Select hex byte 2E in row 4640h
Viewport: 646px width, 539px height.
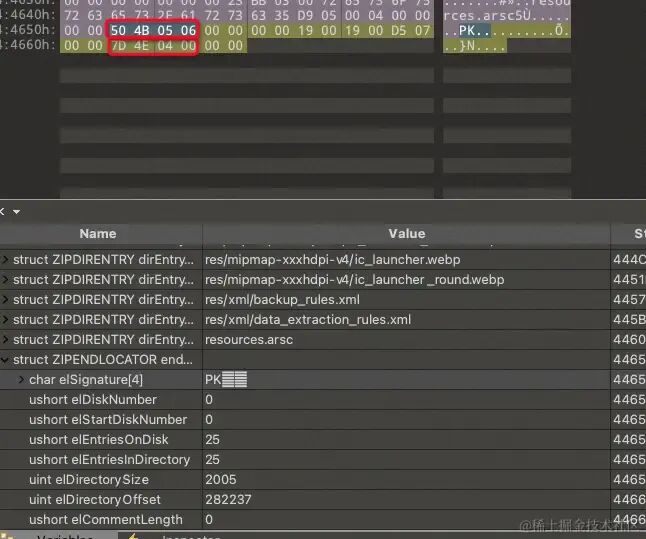pos(165,15)
